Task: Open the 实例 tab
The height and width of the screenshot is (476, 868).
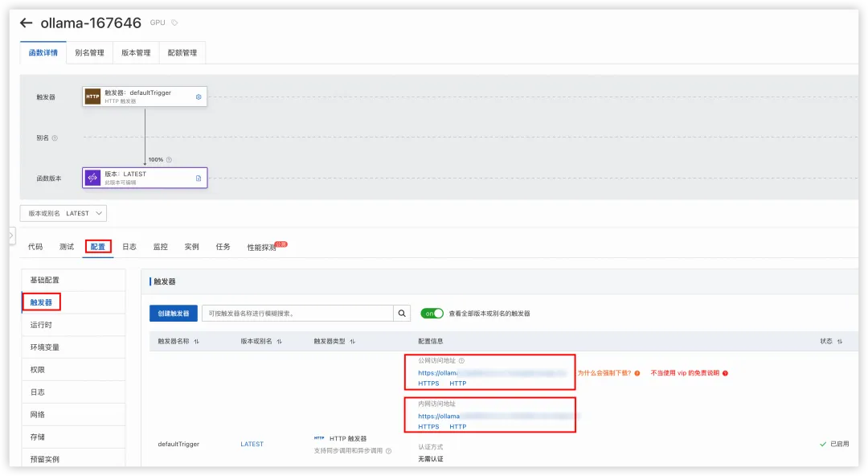Action: (x=191, y=247)
